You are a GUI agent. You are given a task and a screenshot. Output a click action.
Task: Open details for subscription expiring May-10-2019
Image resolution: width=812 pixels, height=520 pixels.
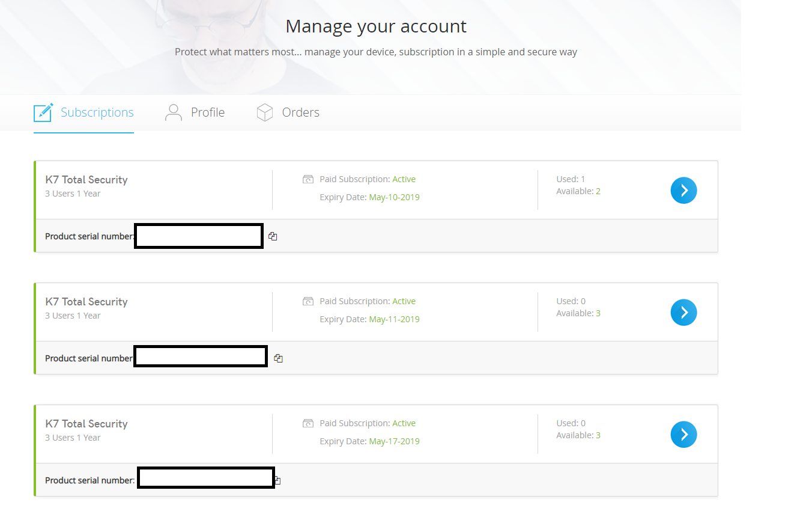683,191
